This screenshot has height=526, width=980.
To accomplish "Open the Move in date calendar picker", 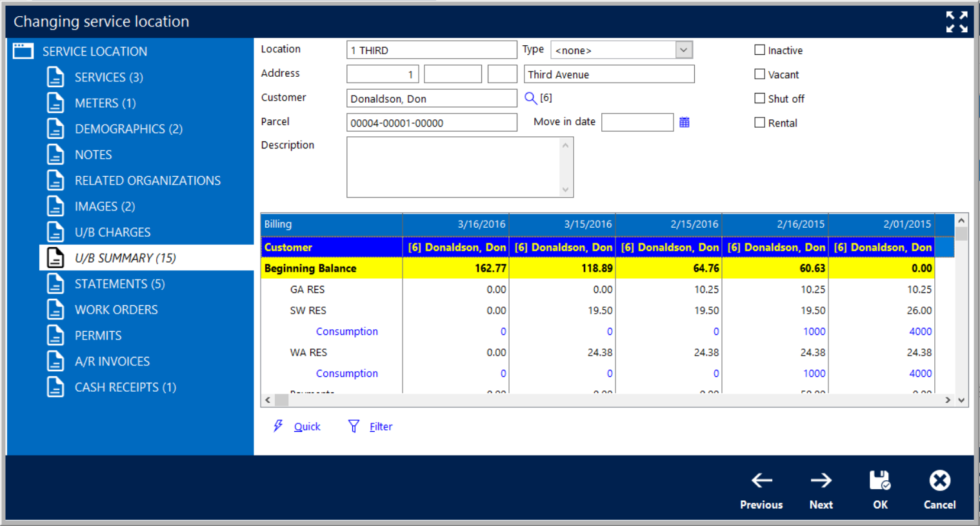I will click(685, 122).
